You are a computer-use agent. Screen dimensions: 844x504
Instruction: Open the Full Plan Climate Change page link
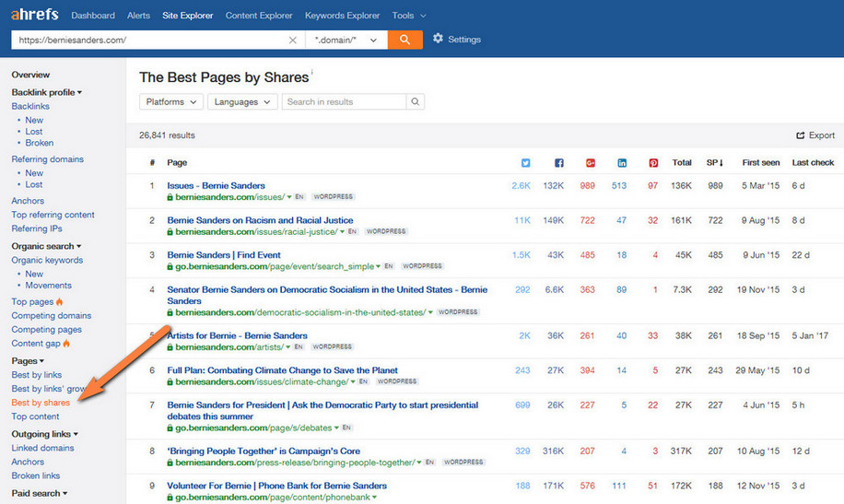(x=282, y=370)
